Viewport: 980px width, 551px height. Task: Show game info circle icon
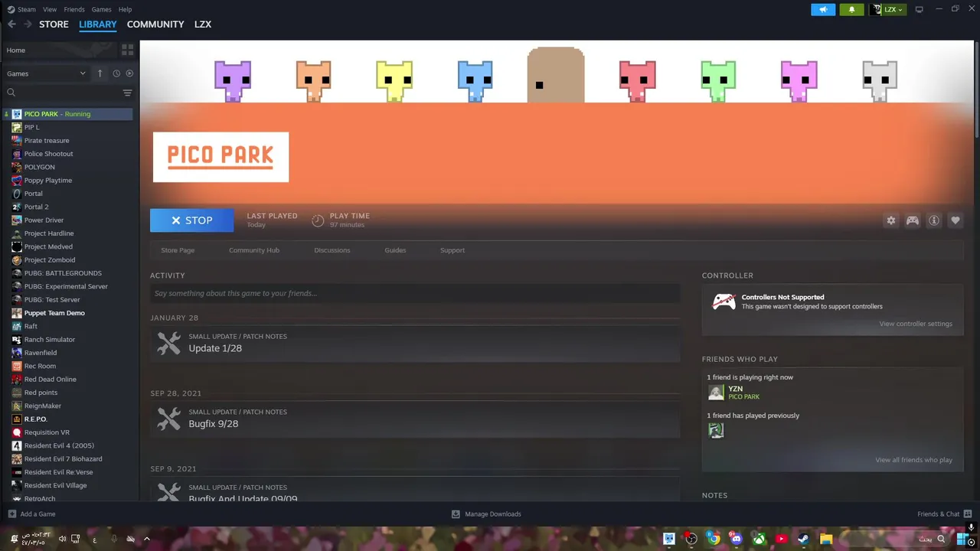click(x=934, y=220)
